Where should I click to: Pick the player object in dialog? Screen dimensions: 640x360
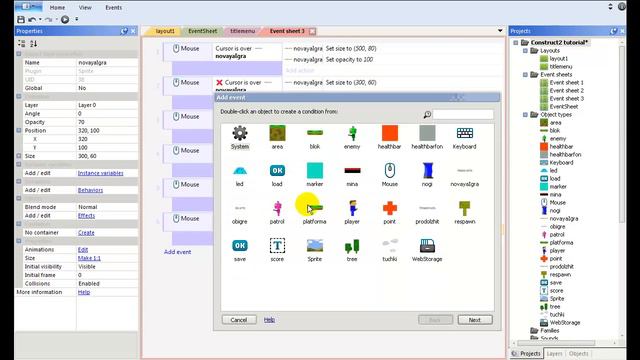352,212
